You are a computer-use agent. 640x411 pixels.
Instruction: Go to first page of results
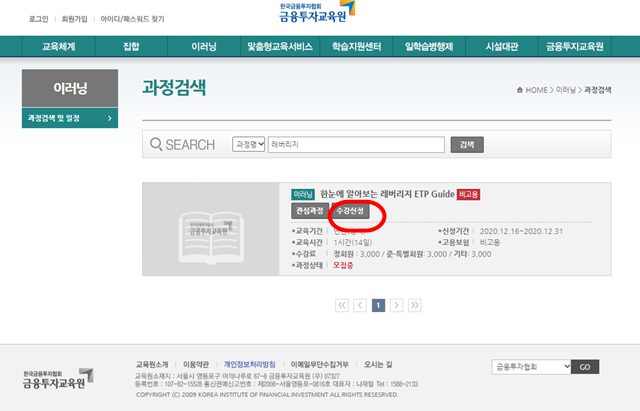(x=342, y=305)
